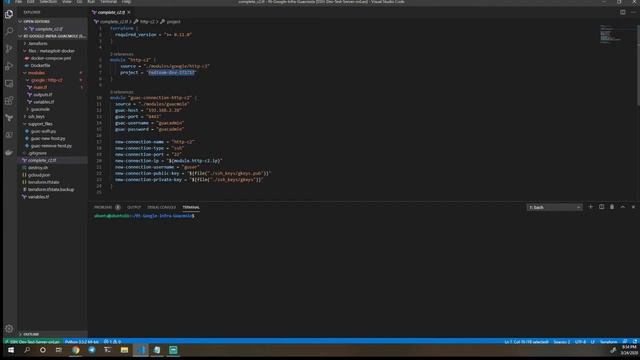Open gcloud.json in explorer
640x360 pixels.
pyautogui.click(x=39, y=175)
